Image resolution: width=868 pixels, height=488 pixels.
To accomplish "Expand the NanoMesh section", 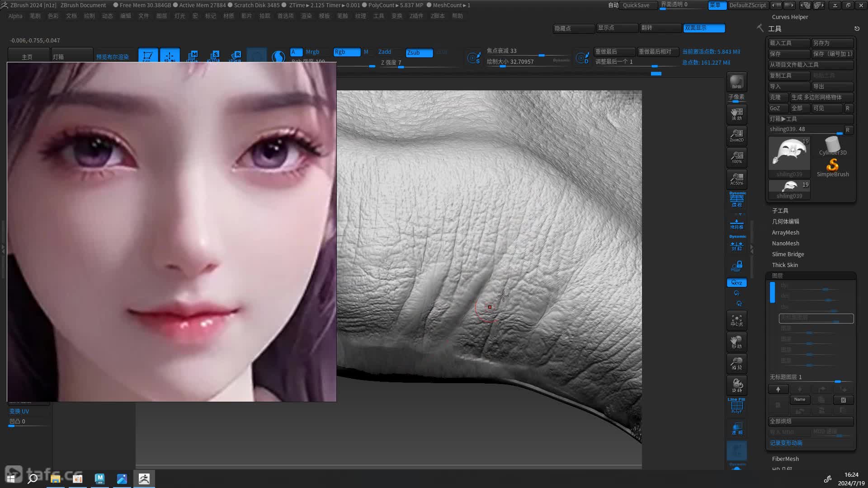I will (x=786, y=243).
